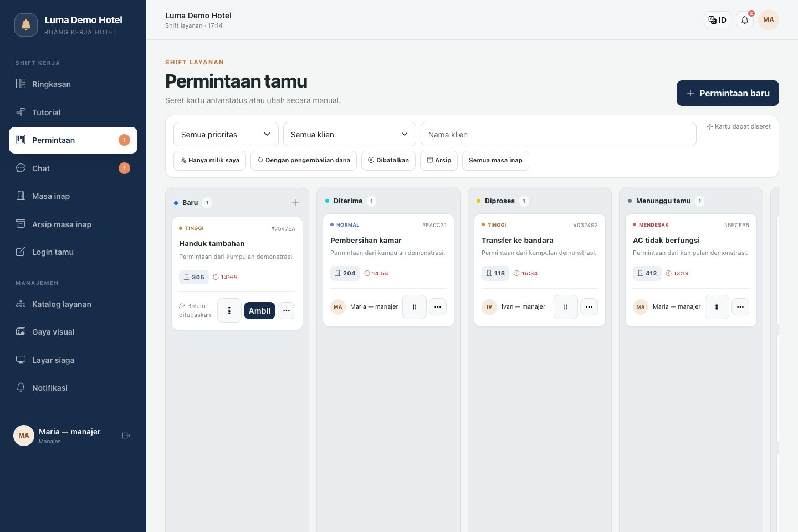Open the Semua klien dropdown
The image size is (798, 532).
click(x=350, y=134)
